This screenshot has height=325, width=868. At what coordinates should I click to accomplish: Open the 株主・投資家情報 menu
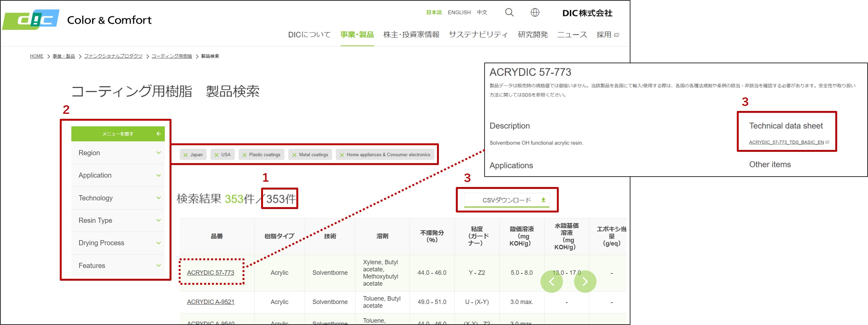[411, 35]
